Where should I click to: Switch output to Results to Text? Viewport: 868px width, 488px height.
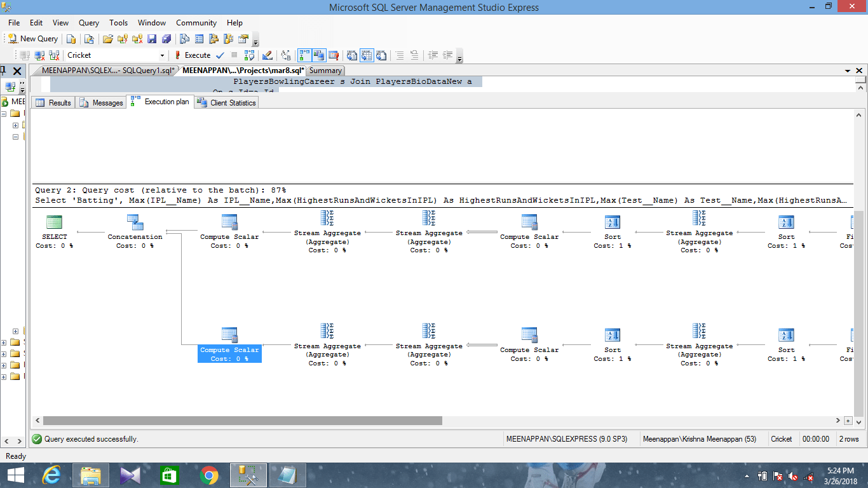pyautogui.click(x=352, y=55)
